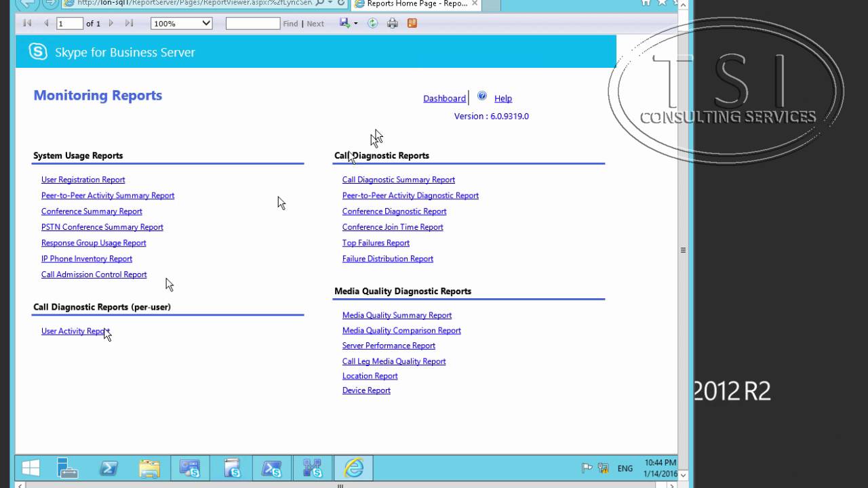Open Skype for Business Topology Builder taskbar icon
This screenshot has height=488, width=868.
click(313, 468)
